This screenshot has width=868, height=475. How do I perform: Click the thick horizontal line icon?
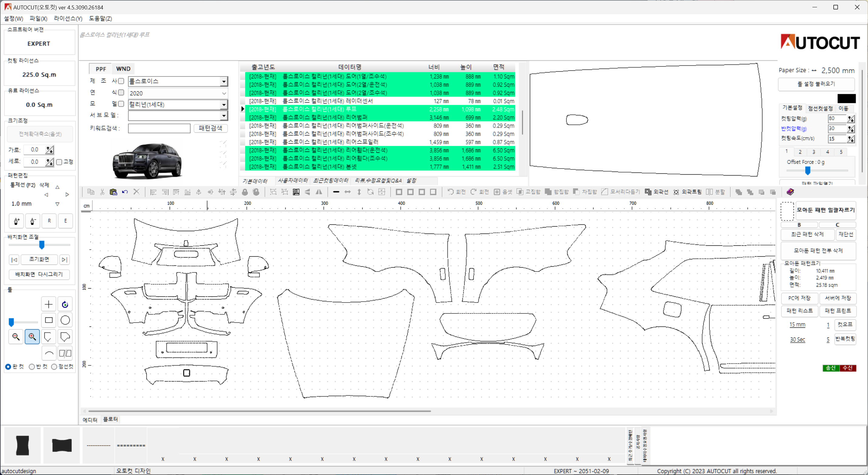point(336,192)
